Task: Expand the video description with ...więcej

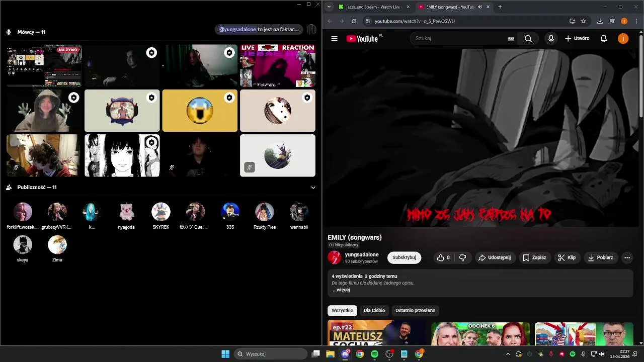Action: pyautogui.click(x=341, y=290)
